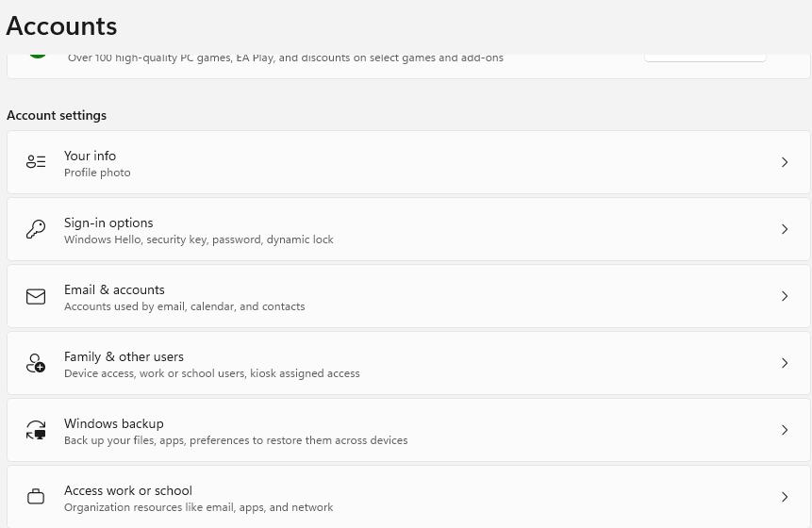
Task: Click the partially hidden button in the top card
Action: 704,58
